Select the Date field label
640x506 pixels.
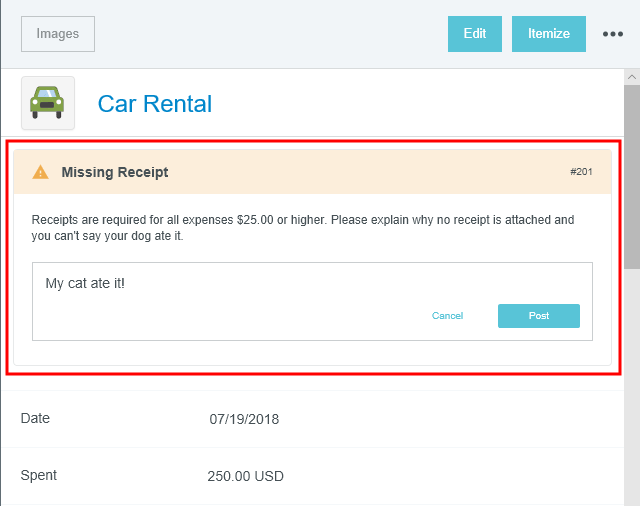35,418
